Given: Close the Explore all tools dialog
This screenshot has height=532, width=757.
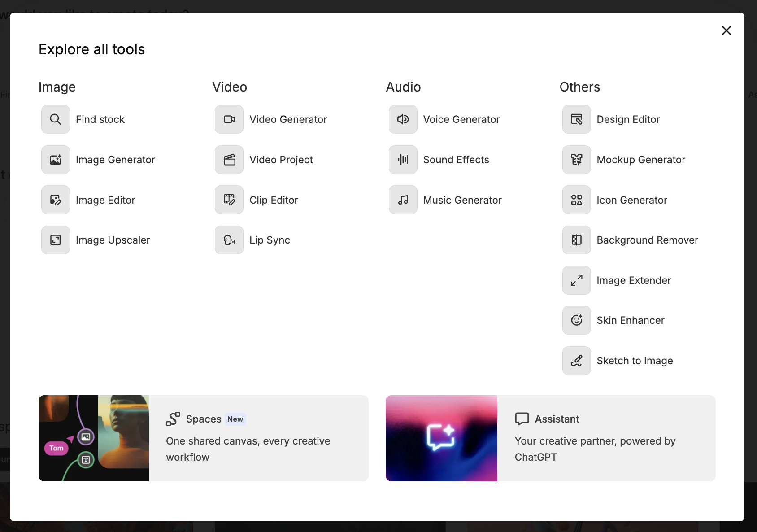Looking at the screenshot, I should click(x=726, y=31).
